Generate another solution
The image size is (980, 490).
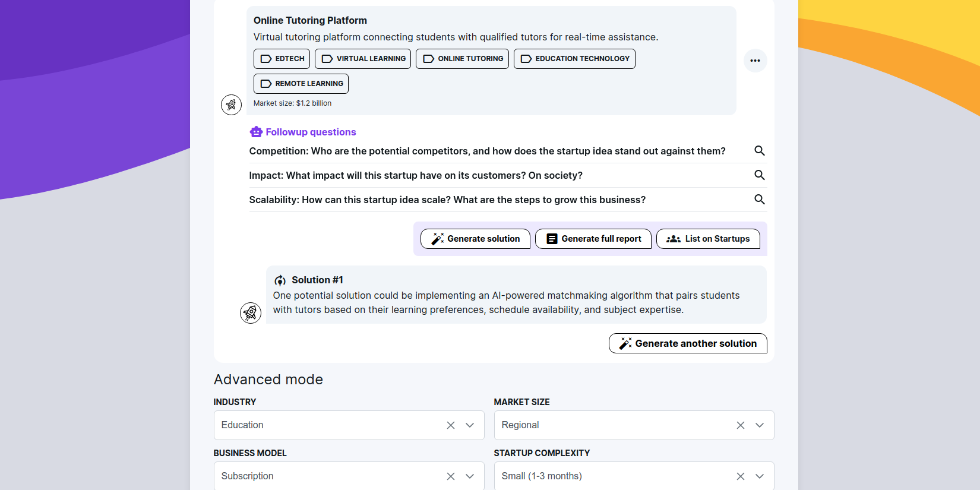(x=688, y=343)
